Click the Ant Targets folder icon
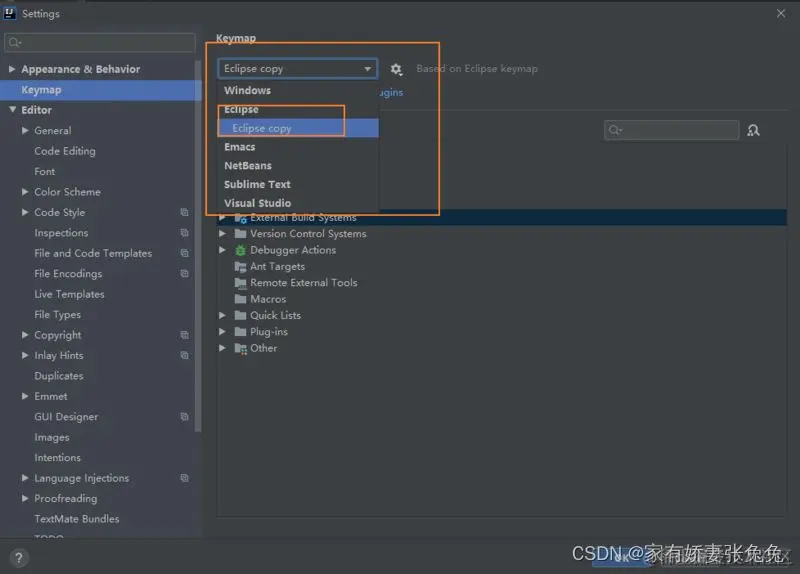Viewport: 800px width, 574px height. coord(240,266)
